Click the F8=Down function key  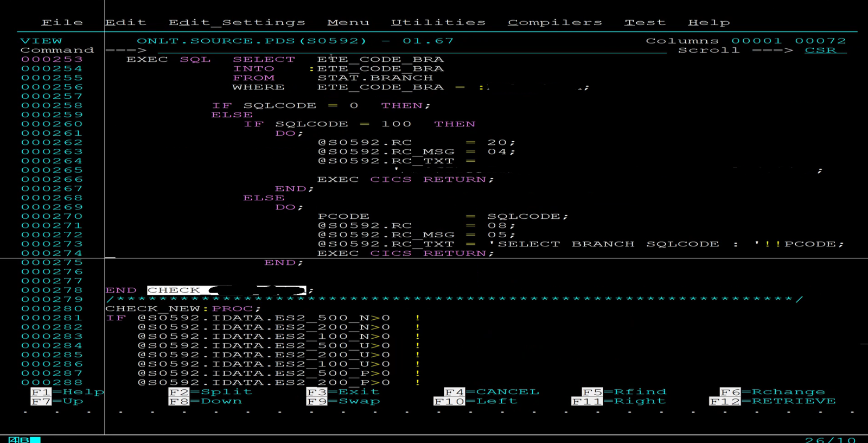[205, 401]
